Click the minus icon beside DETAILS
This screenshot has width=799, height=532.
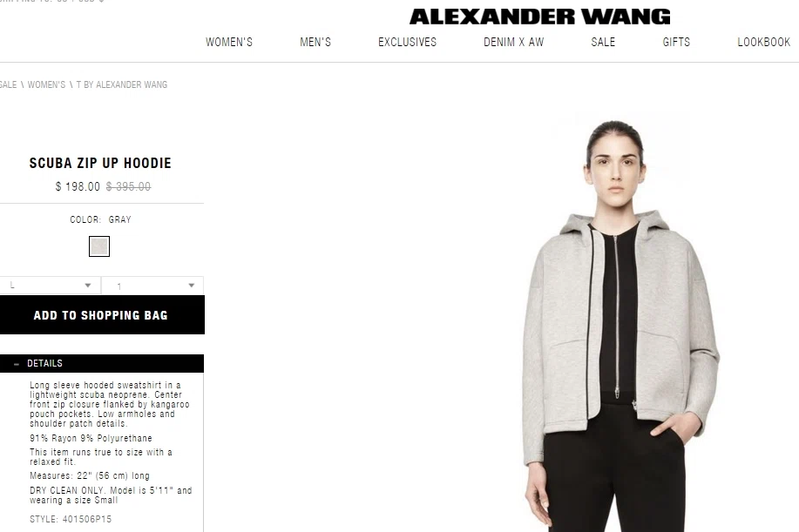pos(17,364)
